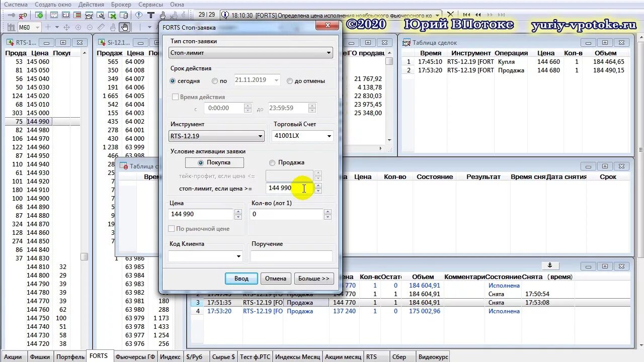Viewport: 644px width, 362px height.
Task: Click the Отмена button
Action: [x=276, y=279]
